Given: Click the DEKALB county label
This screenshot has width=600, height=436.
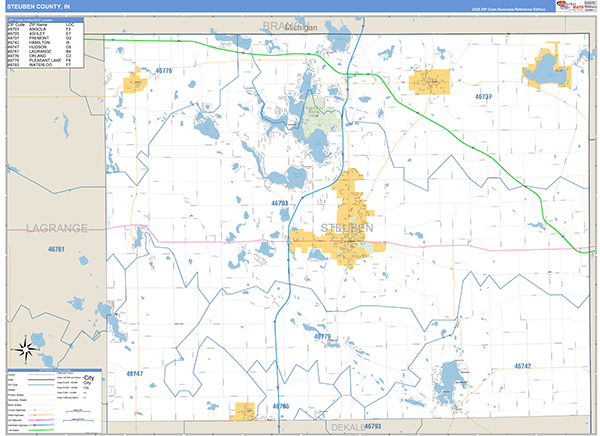Looking at the screenshot, I should click(347, 428).
